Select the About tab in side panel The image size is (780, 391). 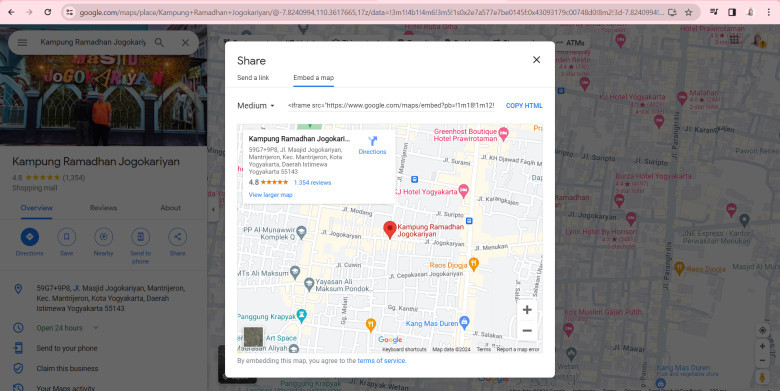[171, 208]
